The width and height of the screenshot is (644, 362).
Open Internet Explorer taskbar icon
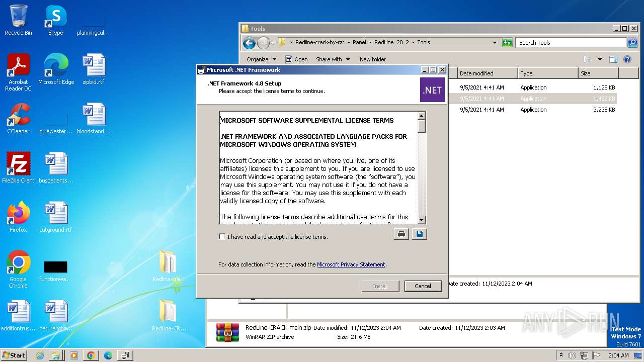pos(40,355)
